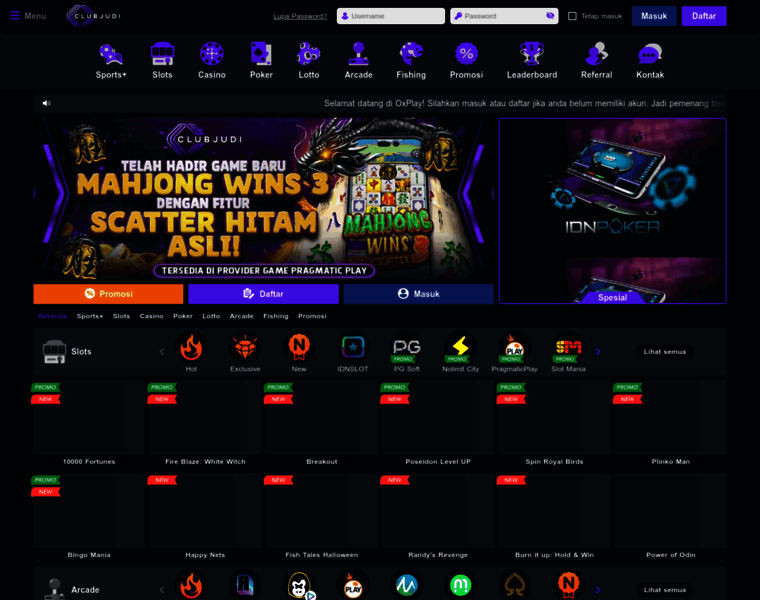Click the announcement speaker icon
Image resolution: width=760 pixels, height=600 pixels.
[x=47, y=103]
